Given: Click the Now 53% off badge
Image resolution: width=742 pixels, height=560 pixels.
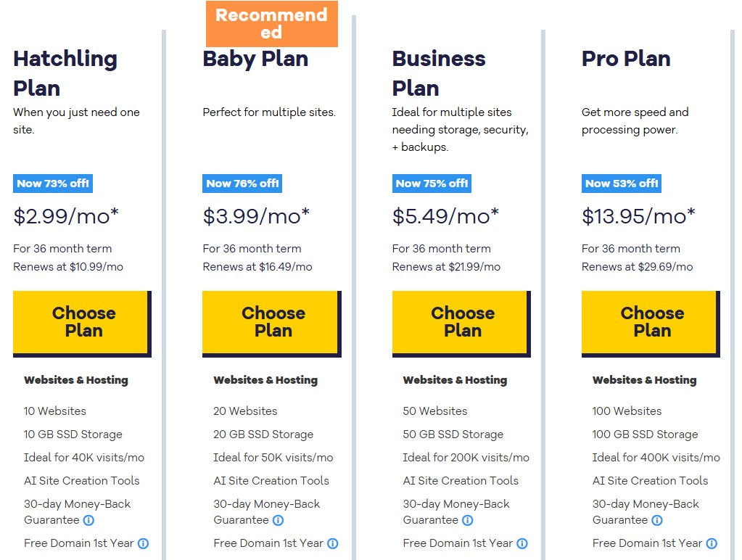Looking at the screenshot, I should click(x=622, y=184).
